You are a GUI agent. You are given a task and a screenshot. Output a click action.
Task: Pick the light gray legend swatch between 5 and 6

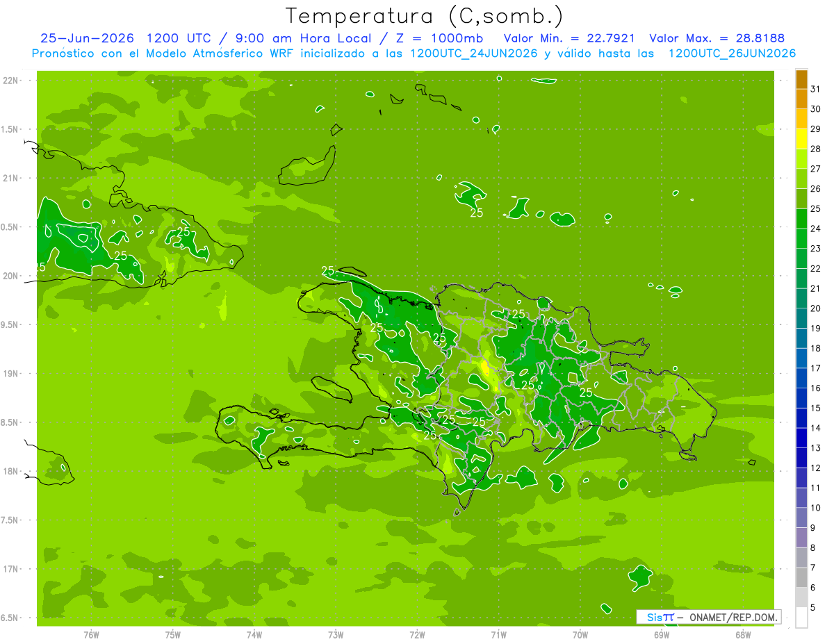801,598
